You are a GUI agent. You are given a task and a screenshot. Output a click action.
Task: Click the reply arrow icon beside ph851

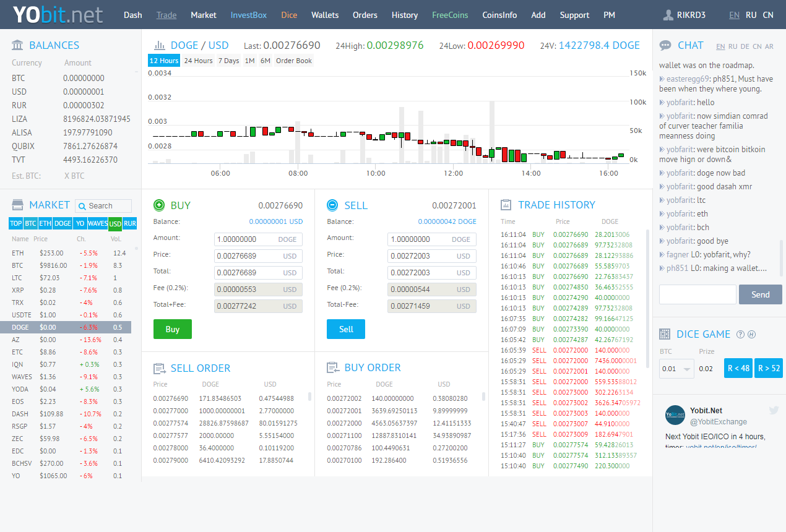pyautogui.click(x=662, y=268)
